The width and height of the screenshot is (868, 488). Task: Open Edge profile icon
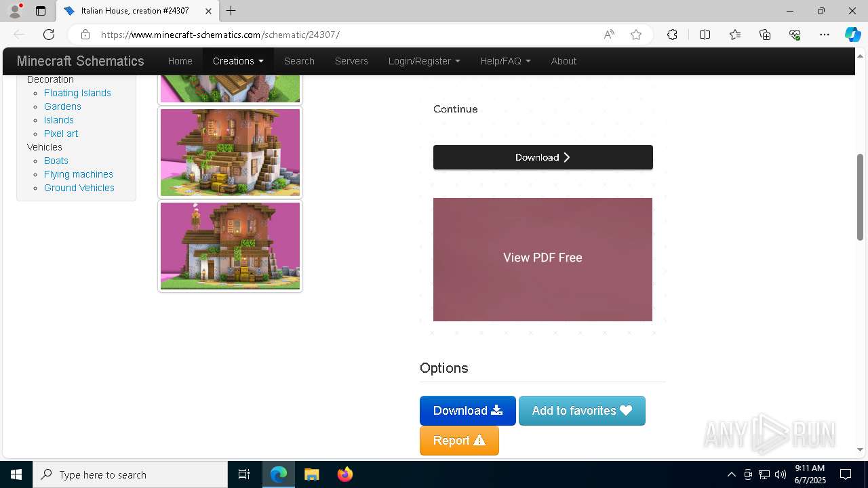[x=15, y=11]
